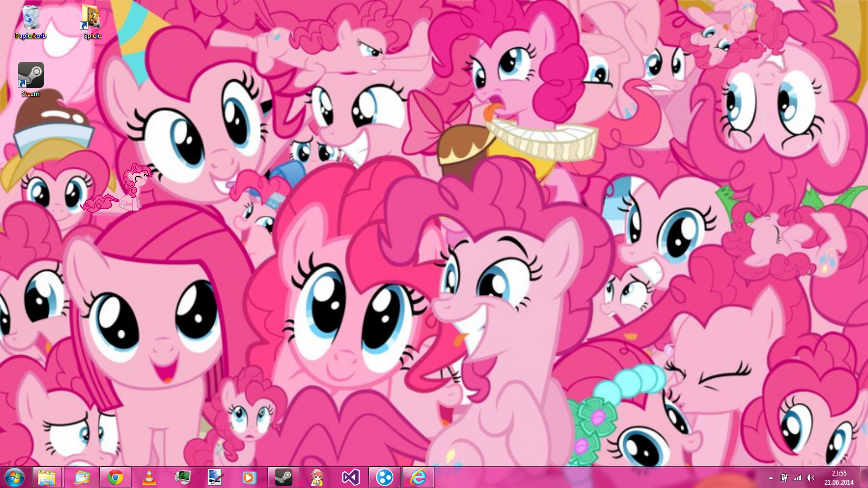Select the Steam desktop shortcut
868x488 pixels.
click(30, 80)
